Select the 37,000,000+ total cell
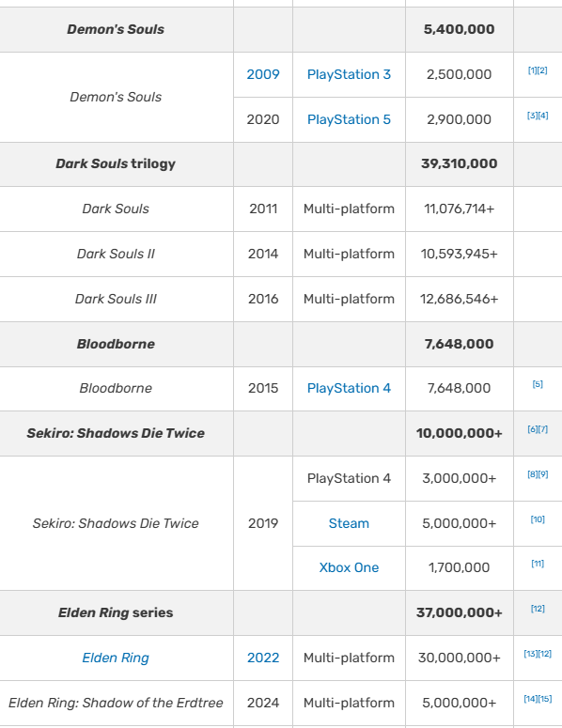The height and width of the screenshot is (728, 562). [x=459, y=612]
